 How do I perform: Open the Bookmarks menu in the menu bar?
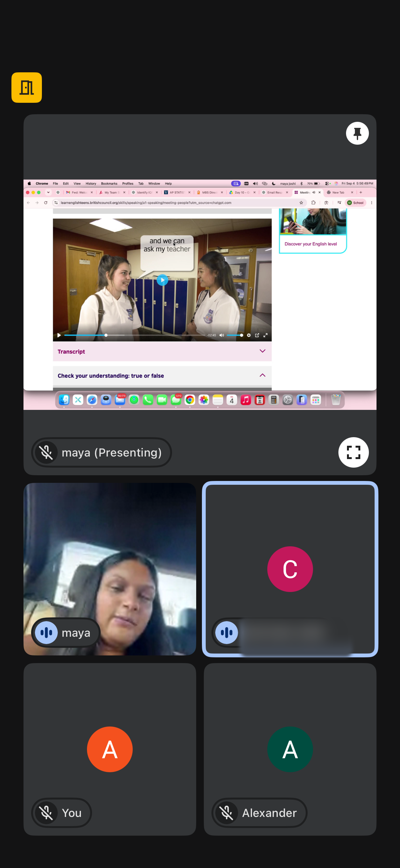[109, 184]
